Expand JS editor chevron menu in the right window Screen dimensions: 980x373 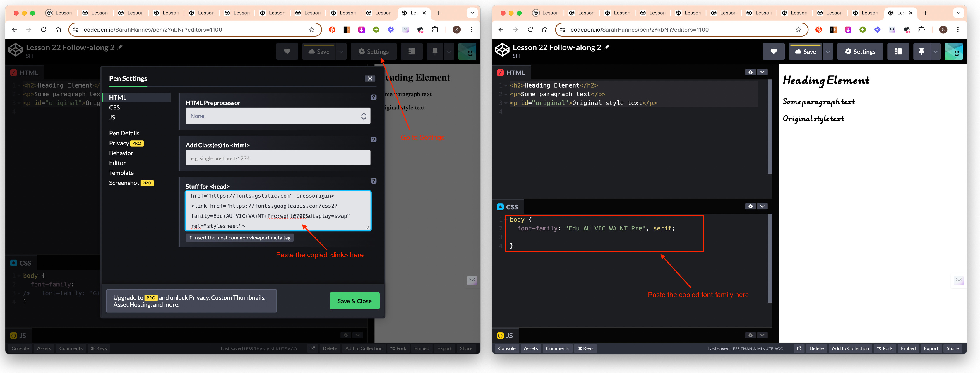point(762,335)
